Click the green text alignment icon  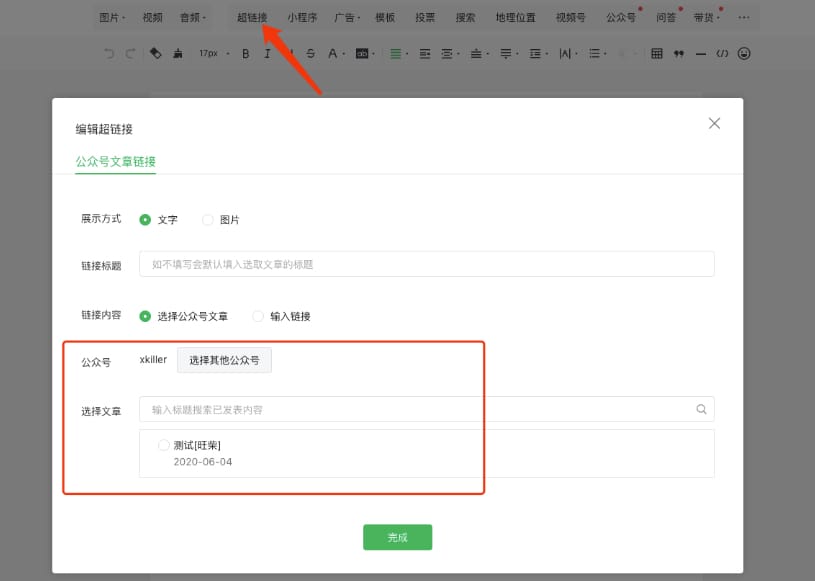396,53
